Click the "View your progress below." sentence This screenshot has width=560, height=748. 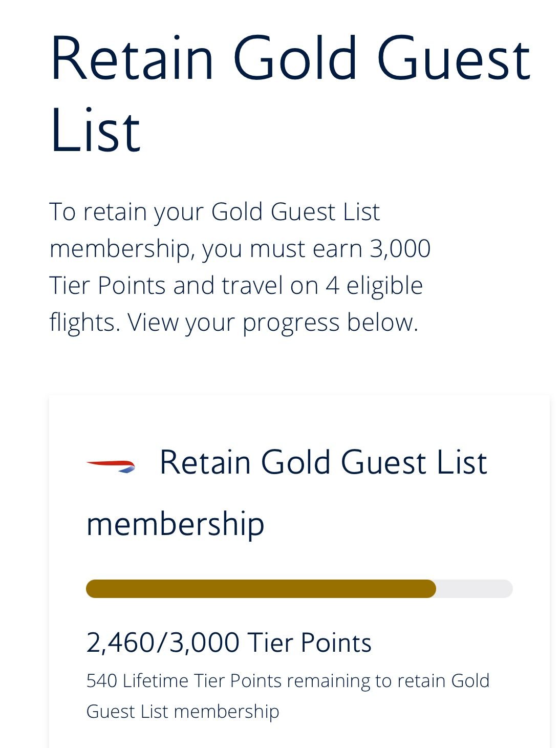[x=273, y=323]
